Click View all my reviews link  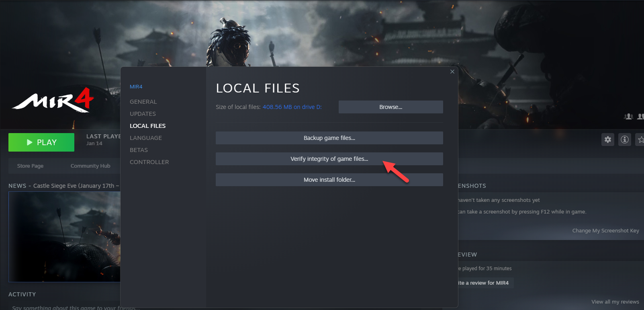[615, 302]
